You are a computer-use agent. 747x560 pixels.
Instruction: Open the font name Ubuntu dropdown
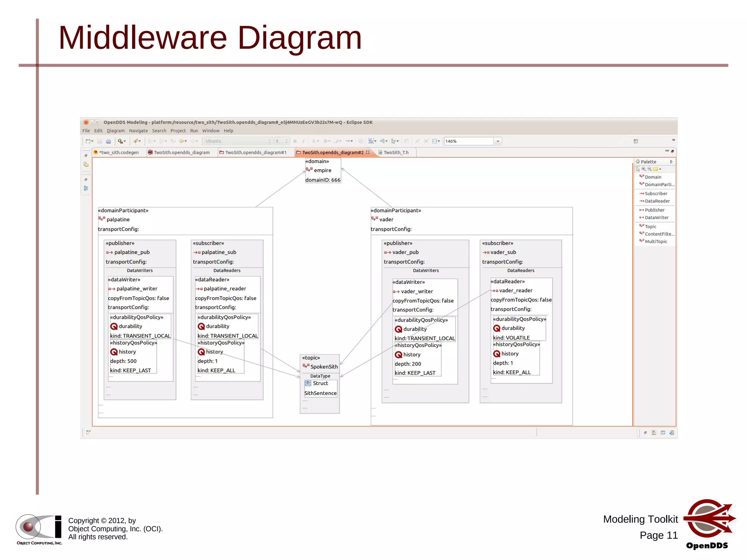click(x=270, y=141)
